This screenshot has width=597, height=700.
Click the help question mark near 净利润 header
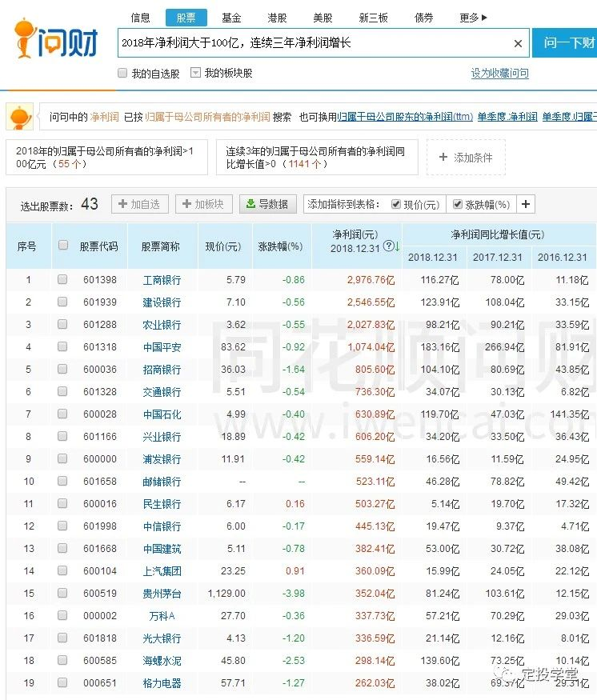pyautogui.click(x=389, y=246)
